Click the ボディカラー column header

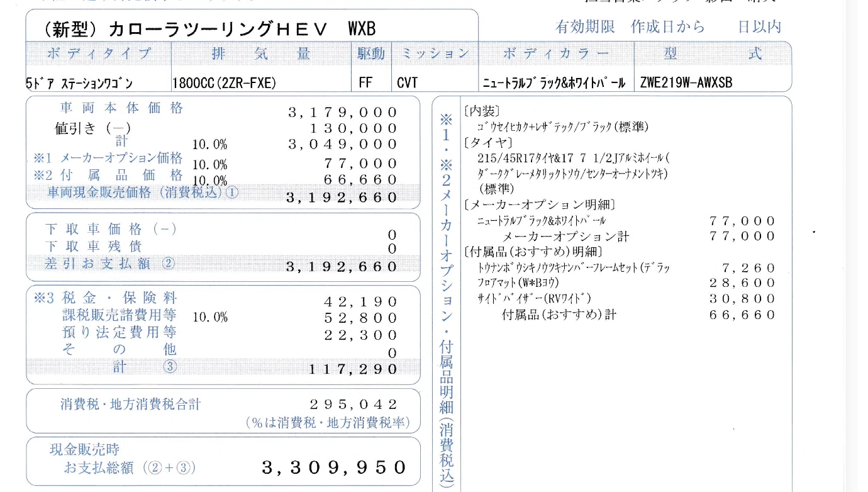(556, 54)
